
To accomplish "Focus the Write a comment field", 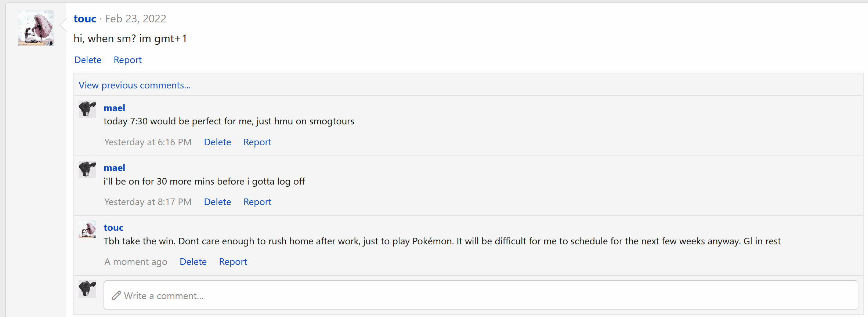I will click(481, 295).
